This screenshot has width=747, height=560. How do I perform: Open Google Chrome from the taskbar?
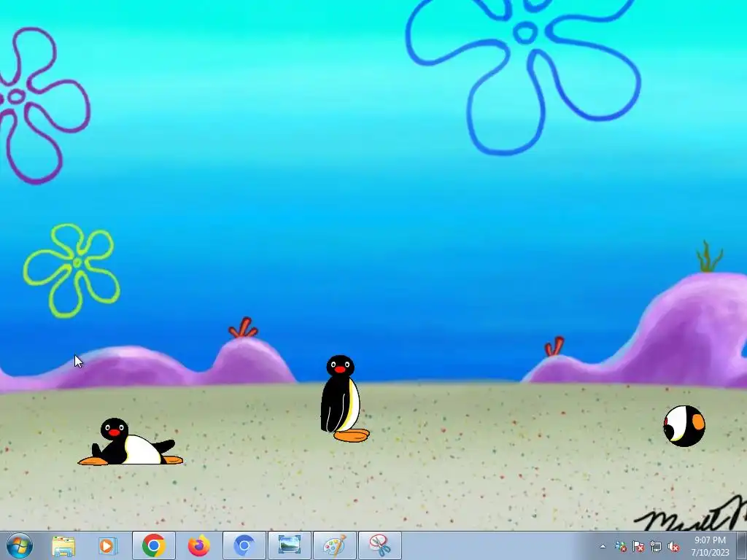[x=153, y=545]
